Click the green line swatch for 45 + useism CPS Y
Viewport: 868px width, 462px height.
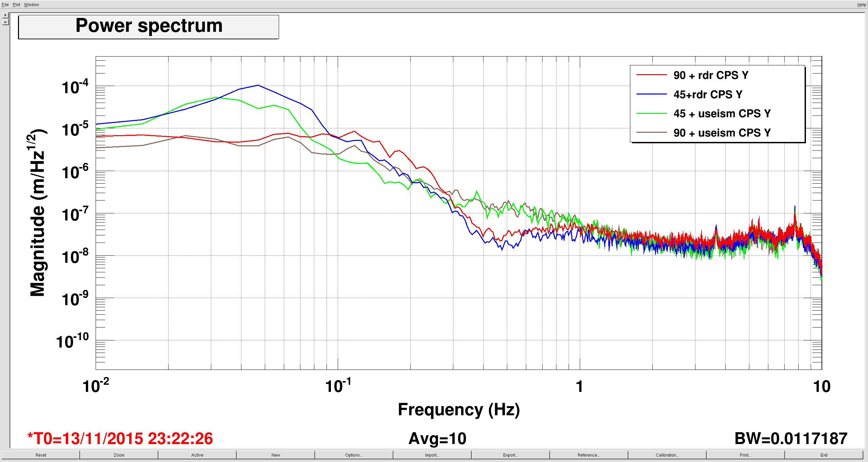click(652, 113)
